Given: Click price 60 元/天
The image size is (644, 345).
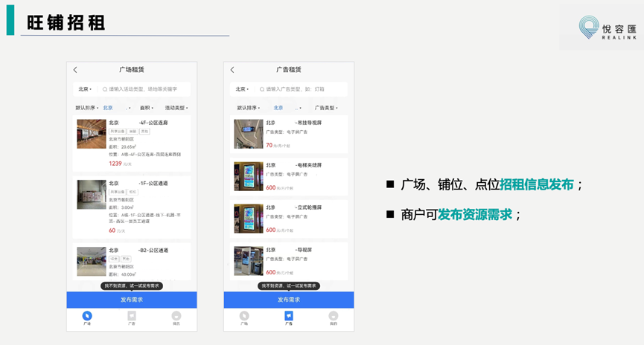Looking at the screenshot, I should 117,230.
